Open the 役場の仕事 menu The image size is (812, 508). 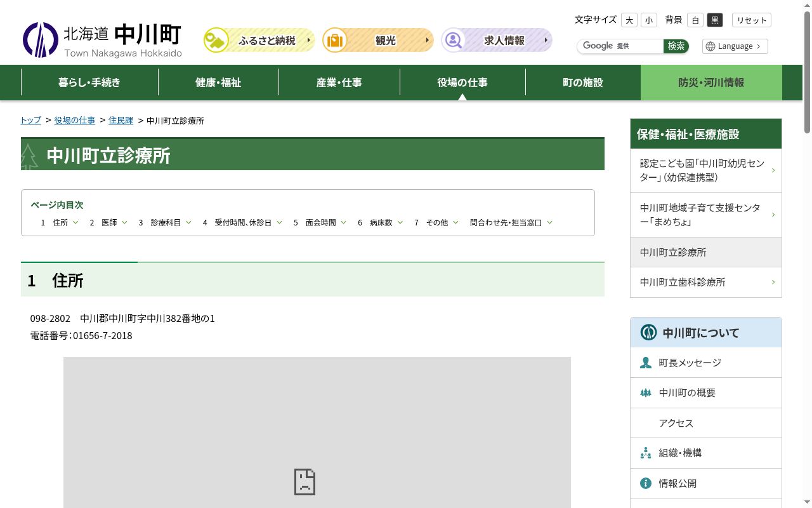(x=462, y=83)
